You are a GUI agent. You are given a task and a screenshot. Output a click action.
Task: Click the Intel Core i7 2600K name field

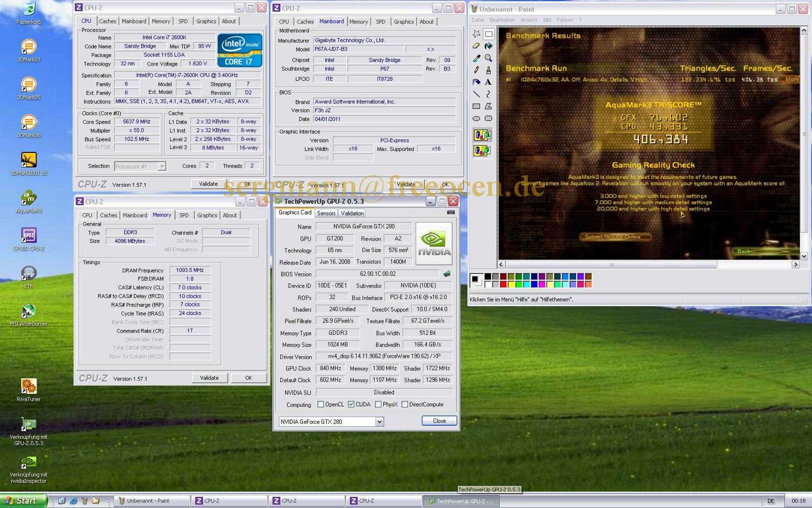[164, 37]
